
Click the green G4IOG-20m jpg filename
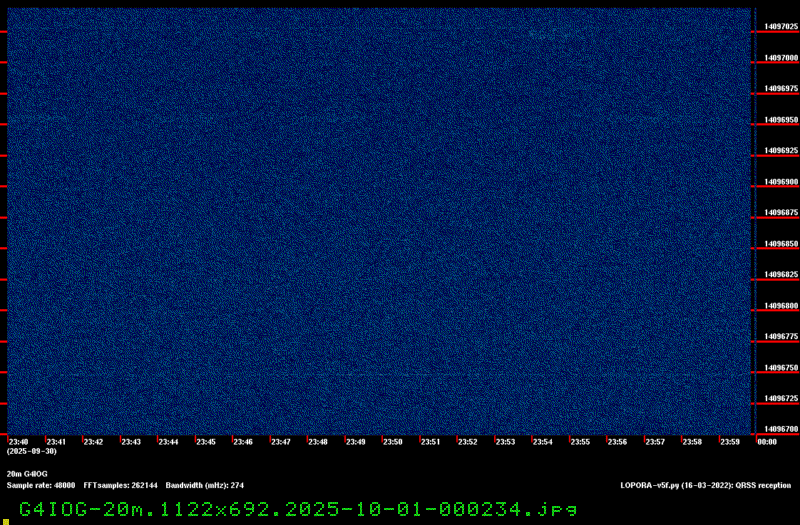point(298,509)
